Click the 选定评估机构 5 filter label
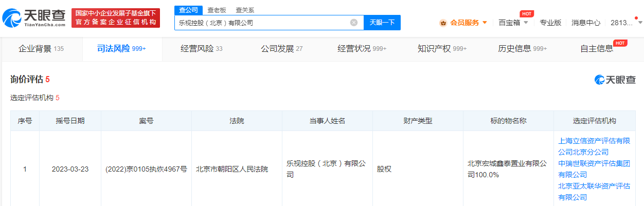644x206 pixels. 35,98
